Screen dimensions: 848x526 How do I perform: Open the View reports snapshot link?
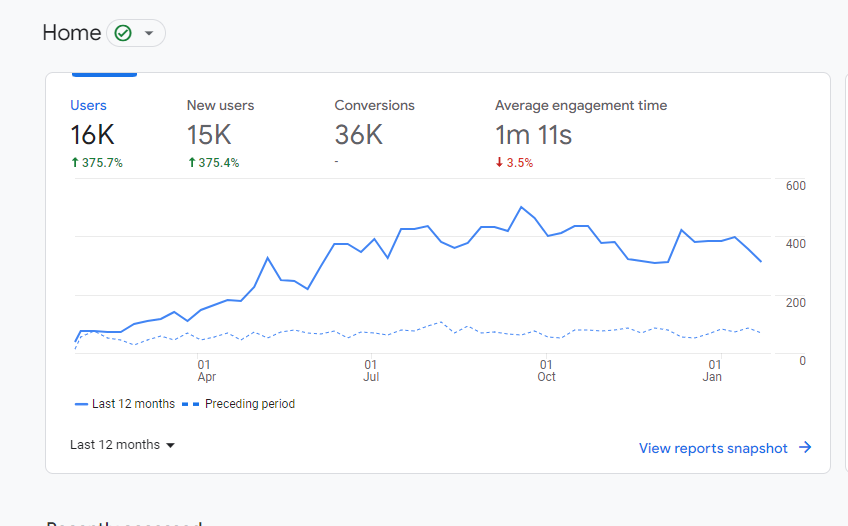click(713, 448)
